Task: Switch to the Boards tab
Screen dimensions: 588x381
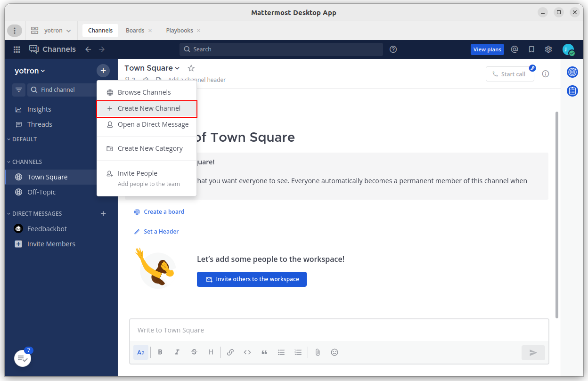Action: click(x=135, y=31)
